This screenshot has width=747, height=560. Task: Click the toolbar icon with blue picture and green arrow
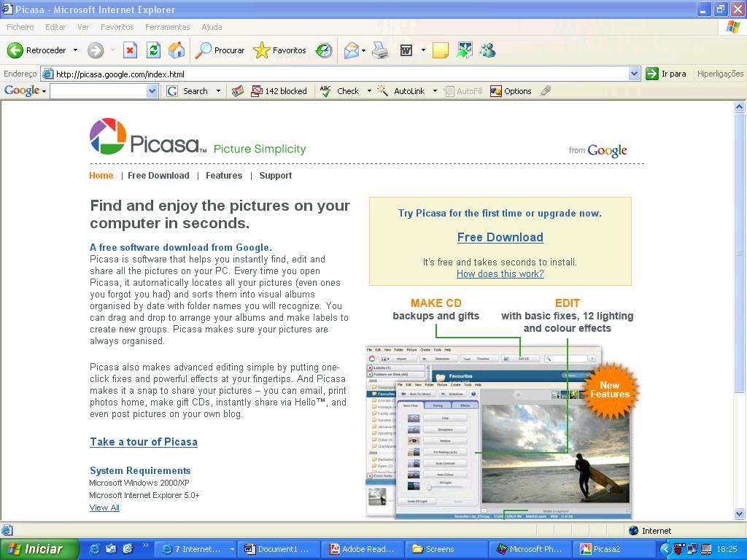click(x=464, y=50)
